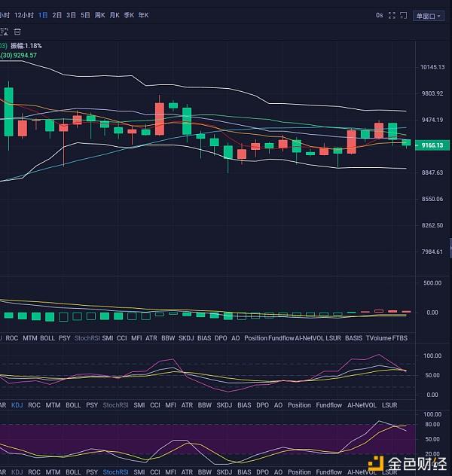The width and height of the screenshot is (452, 476).
Task: Click the 8847.63 price axis label
Action: pyautogui.click(x=432, y=172)
